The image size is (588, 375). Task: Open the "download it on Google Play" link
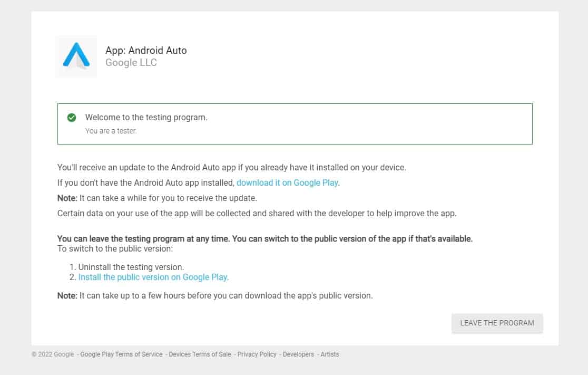tap(287, 183)
